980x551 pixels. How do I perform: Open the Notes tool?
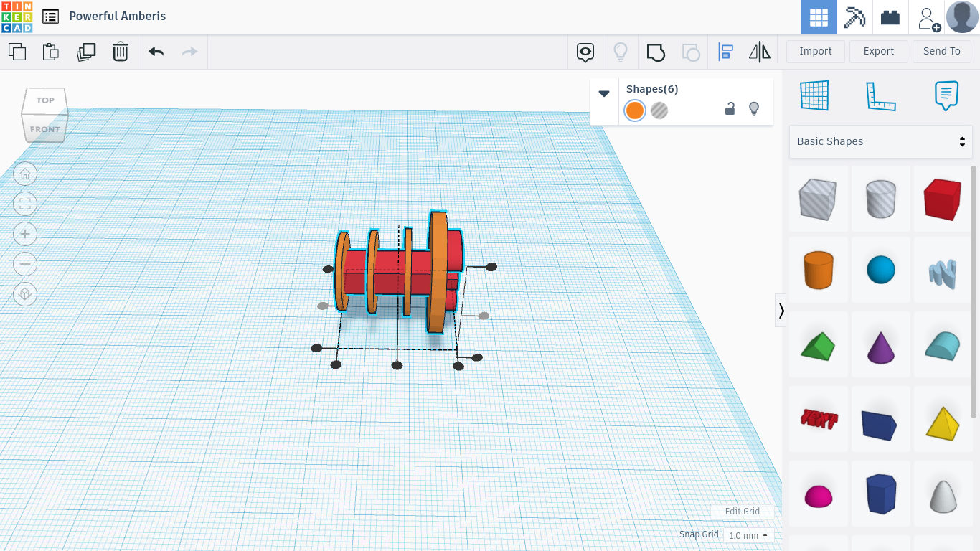[946, 95]
